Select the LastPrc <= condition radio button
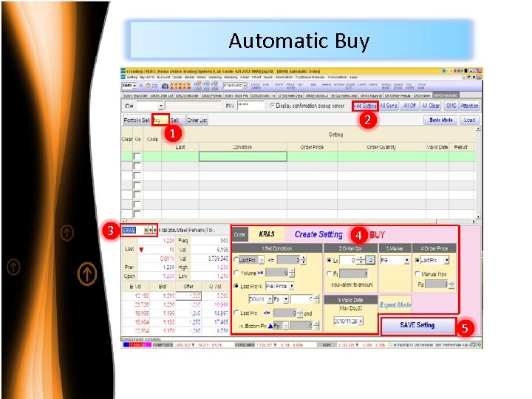Viewport: 532px width, 399px height. click(236, 260)
